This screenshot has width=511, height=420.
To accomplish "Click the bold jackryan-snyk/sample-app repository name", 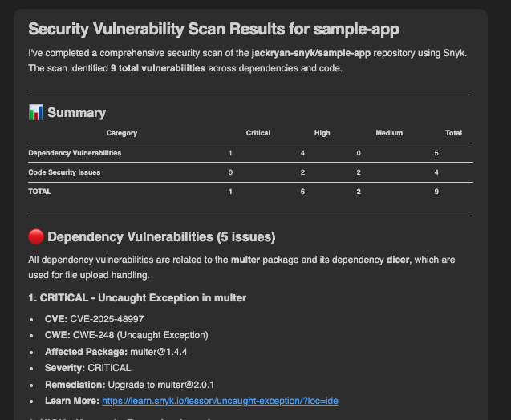I will [x=318, y=52].
